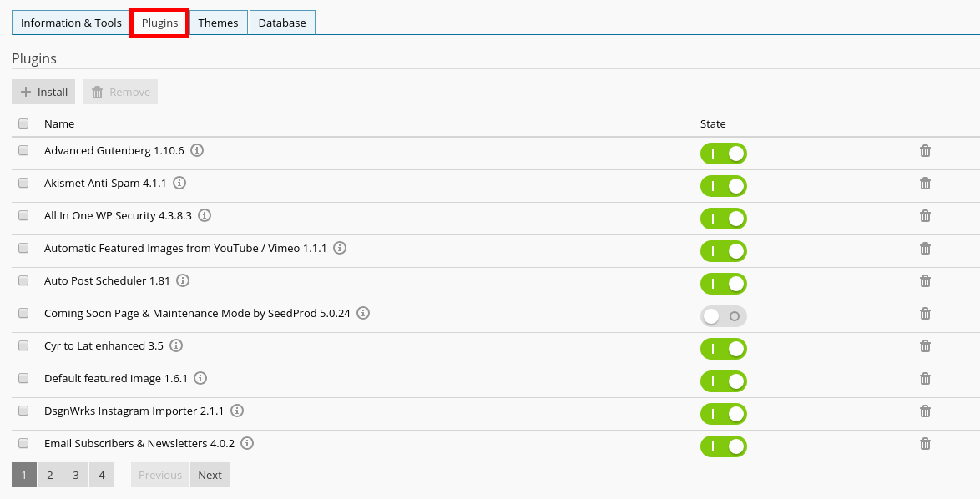Viewport: 980px width, 499px height.
Task: Turn off Auto Post Scheduler toggle
Action: (723, 284)
